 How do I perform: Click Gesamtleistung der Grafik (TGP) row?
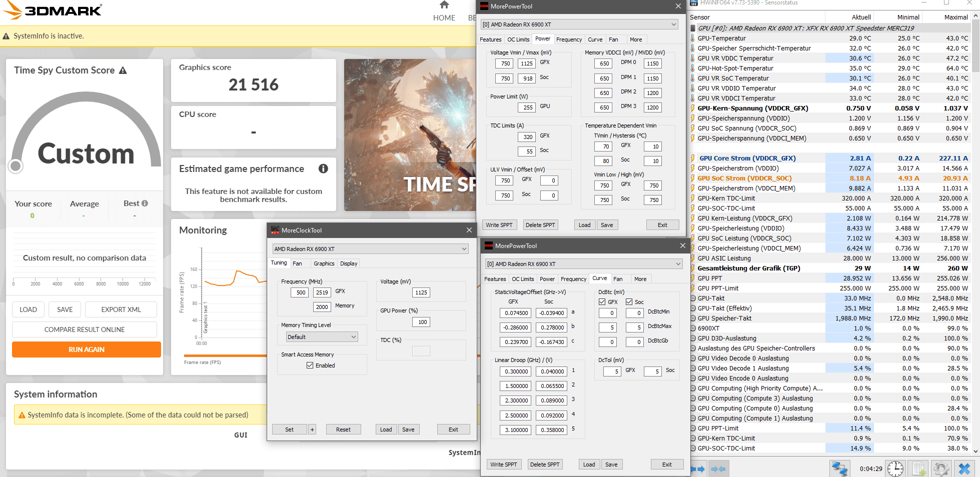(829, 268)
